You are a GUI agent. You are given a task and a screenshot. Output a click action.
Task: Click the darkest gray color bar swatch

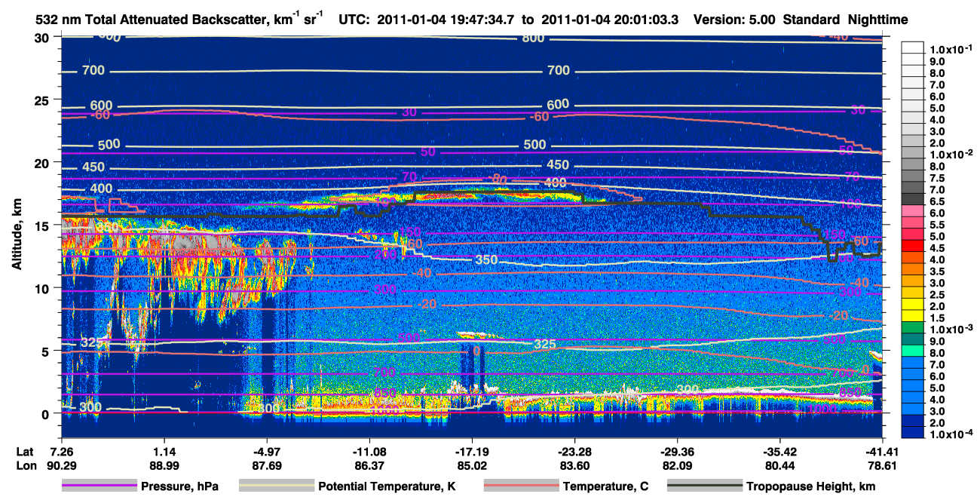[912, 198]
